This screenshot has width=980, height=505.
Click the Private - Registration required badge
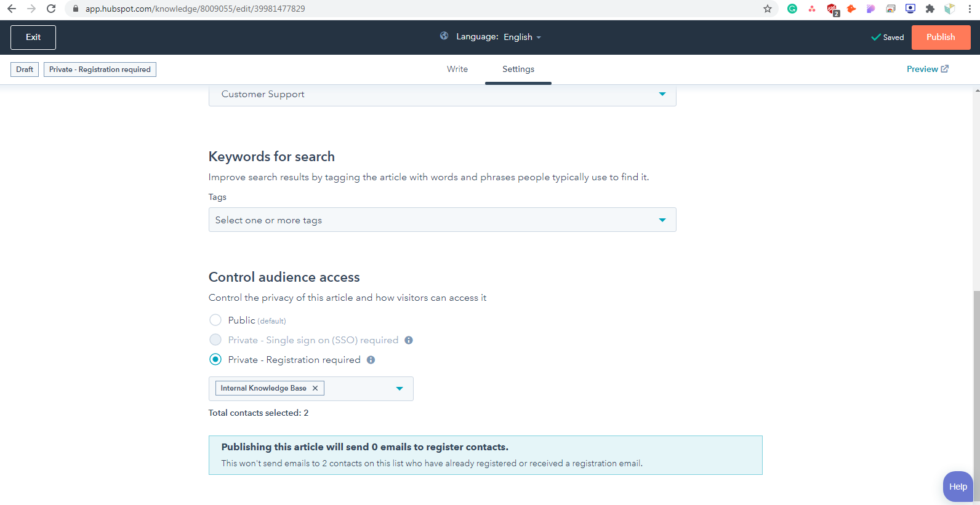100,70
